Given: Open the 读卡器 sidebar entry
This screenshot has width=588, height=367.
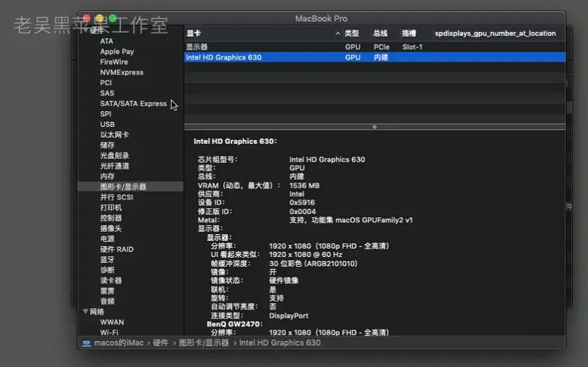Looking at the screenshot, I should (x=110, y=281).
